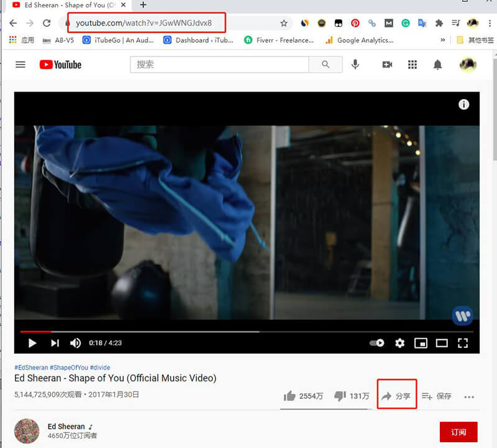Open the more actions three-dot menu
This screenshot has width=497, height=448.
pos(469,396)
